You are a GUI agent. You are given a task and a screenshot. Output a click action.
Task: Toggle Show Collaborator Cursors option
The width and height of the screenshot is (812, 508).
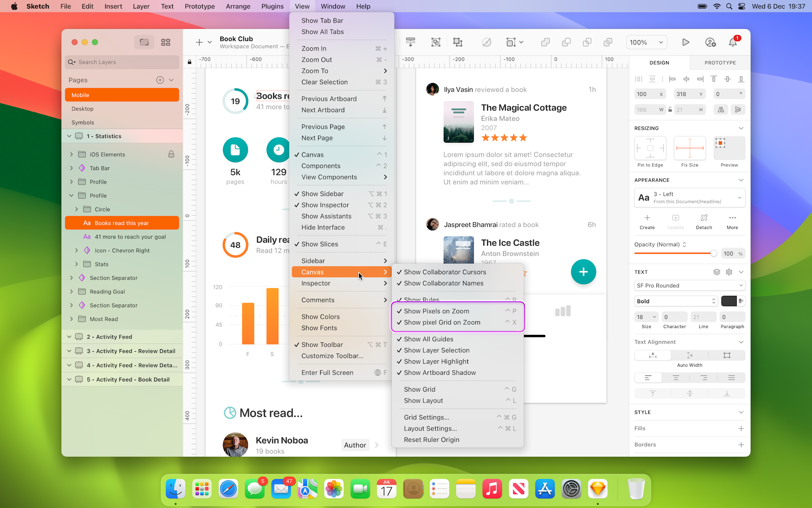point(458,272)
